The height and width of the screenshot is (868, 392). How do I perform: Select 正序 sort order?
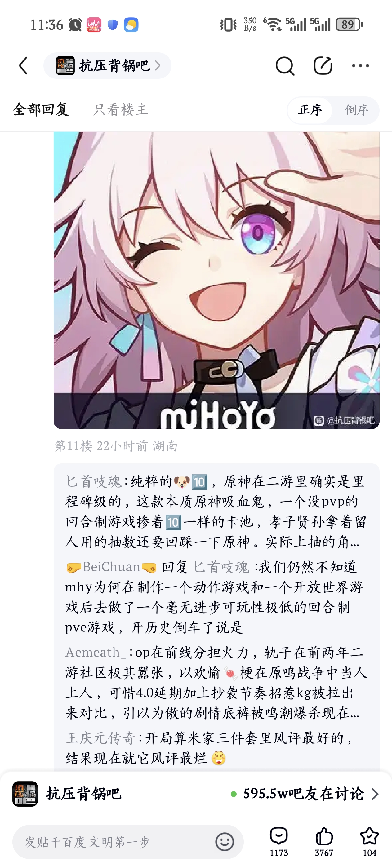(x=310, y=110)
